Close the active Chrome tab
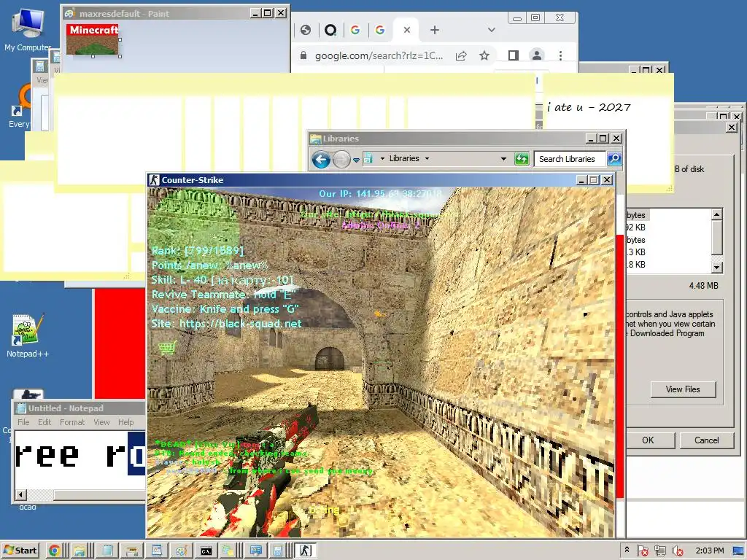 [x=407, y=30]
